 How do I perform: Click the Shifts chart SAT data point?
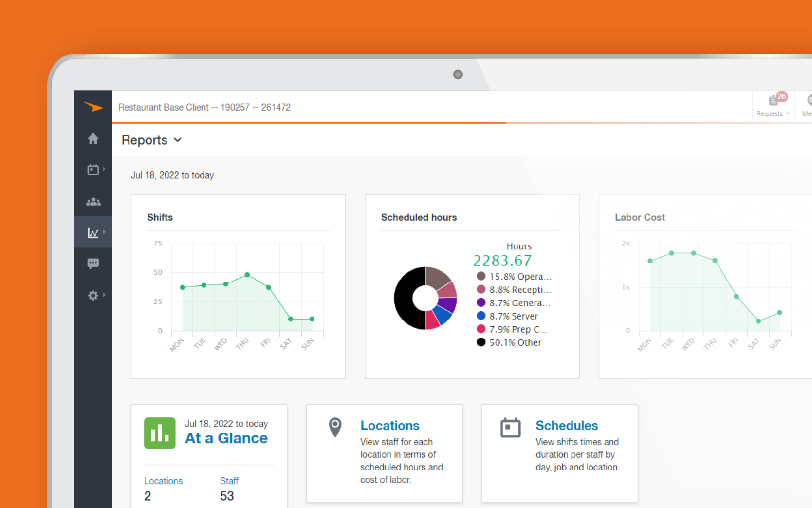pos(291,319)
